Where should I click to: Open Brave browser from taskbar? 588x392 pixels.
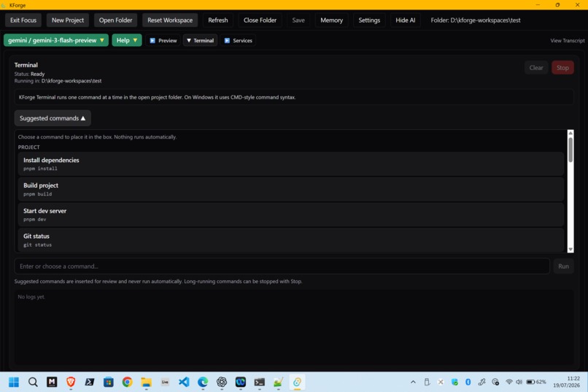click(x=71, y=382)
